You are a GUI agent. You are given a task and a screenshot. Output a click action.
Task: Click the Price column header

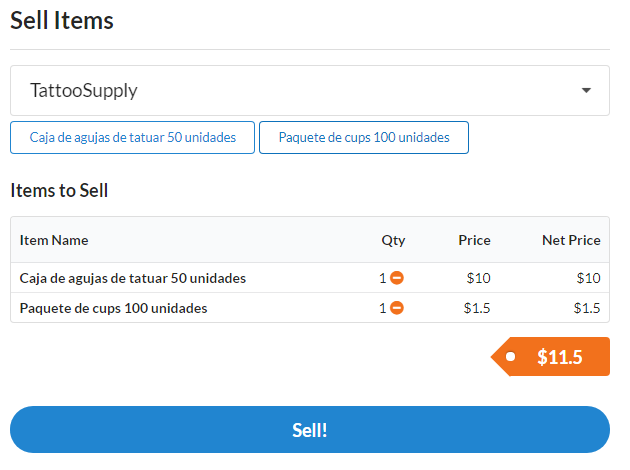coord(475,240)
